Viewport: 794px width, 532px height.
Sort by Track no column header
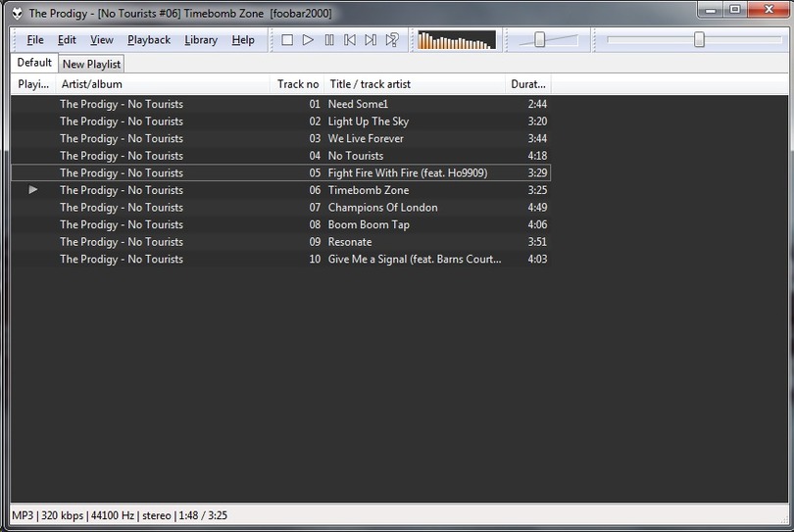[297, 84]
